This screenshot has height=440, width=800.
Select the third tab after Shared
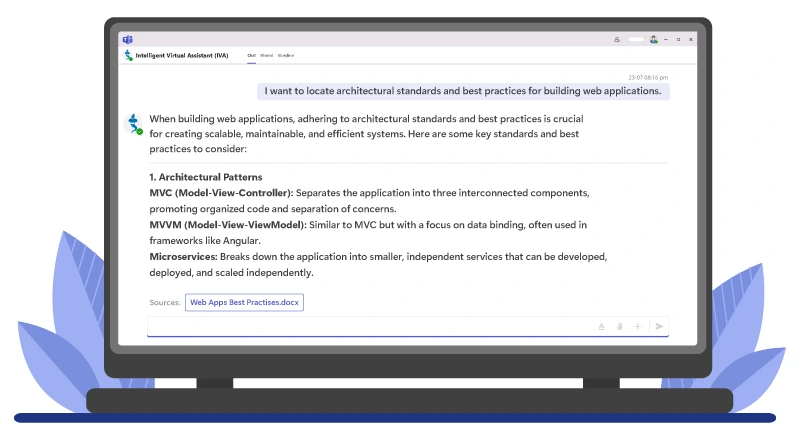click(285, 55)
